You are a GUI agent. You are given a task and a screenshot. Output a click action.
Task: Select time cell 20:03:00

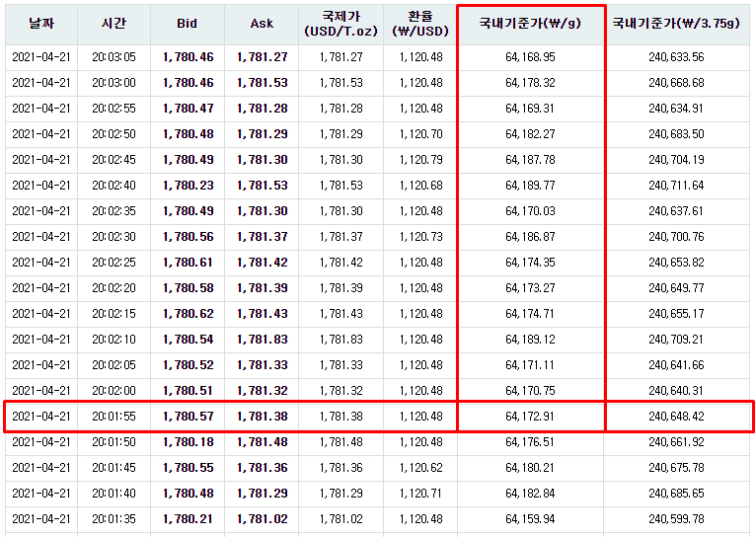(x=113, y=83)
